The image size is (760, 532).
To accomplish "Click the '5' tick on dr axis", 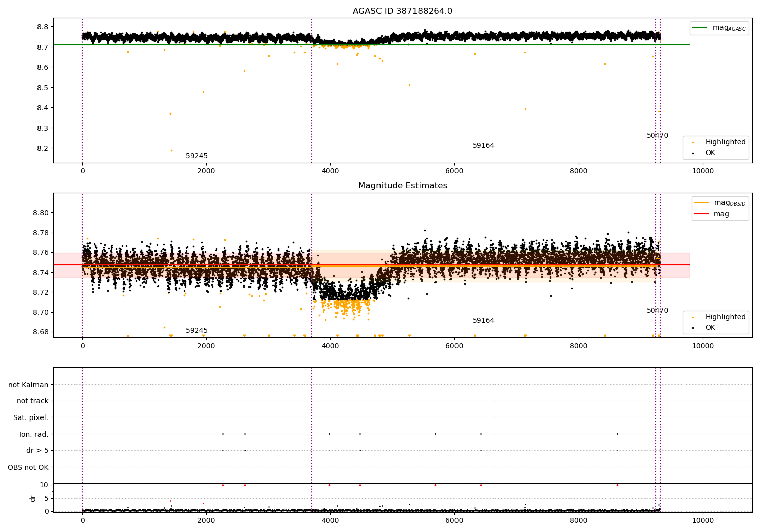I will pos(46,498).
